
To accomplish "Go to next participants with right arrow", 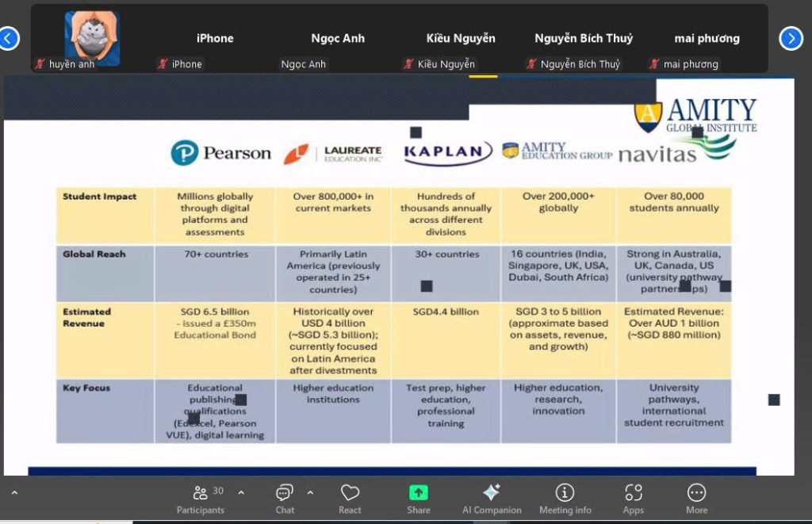I will [791, 38].
